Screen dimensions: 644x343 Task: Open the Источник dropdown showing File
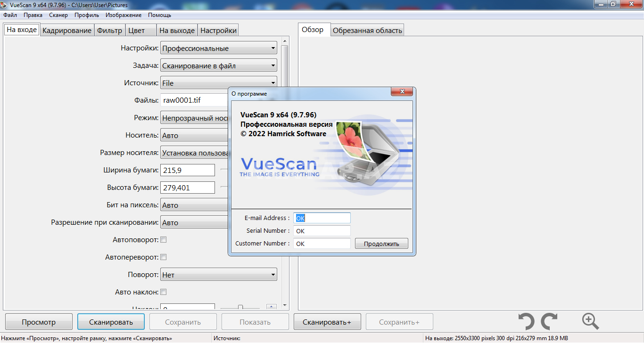219,83
